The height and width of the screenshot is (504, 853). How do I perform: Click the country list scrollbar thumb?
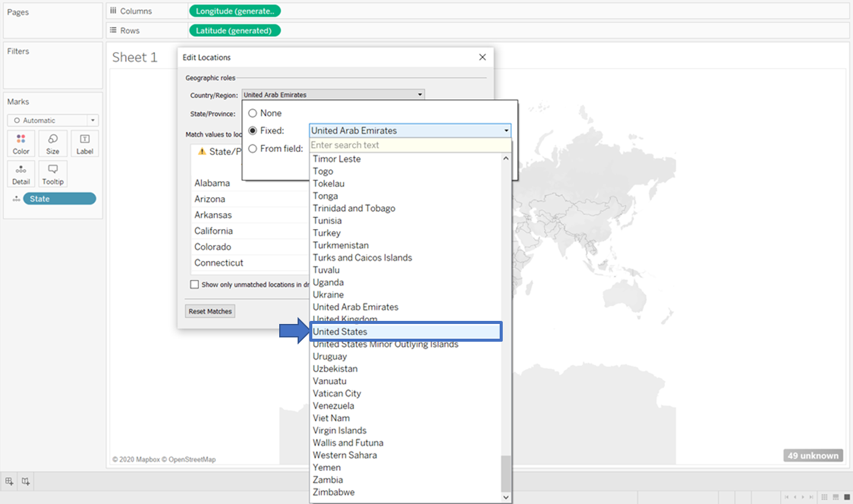(x=506, y=473)
